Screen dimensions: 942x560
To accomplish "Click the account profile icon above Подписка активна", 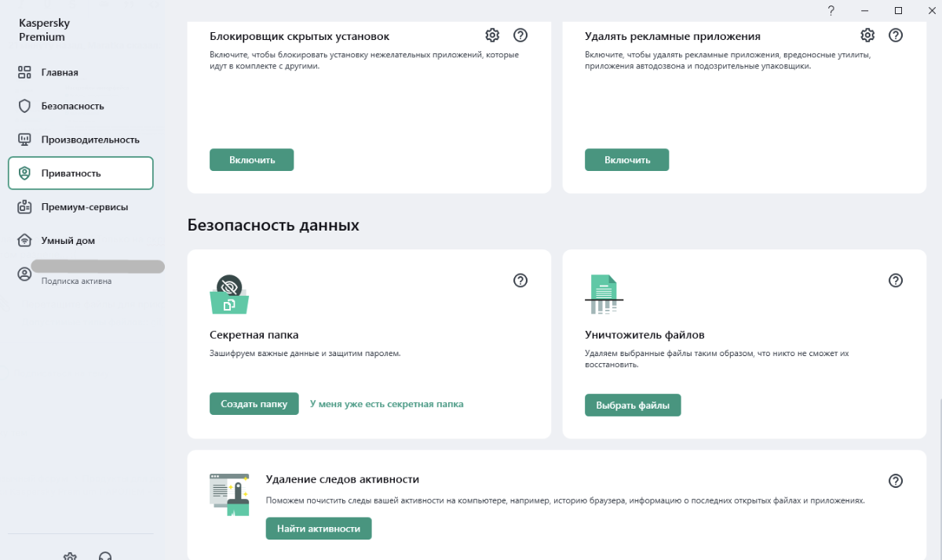I will pyautogui.click(x=24, y=275).
